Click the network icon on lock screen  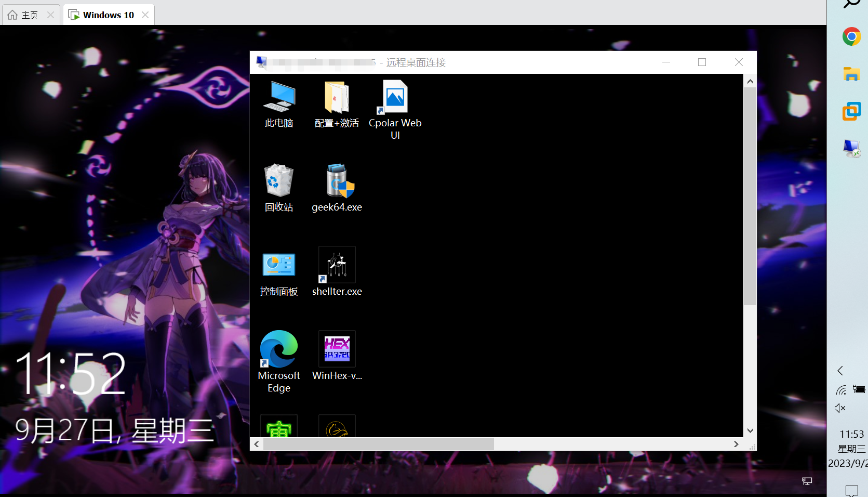click(x=807, y=481)
